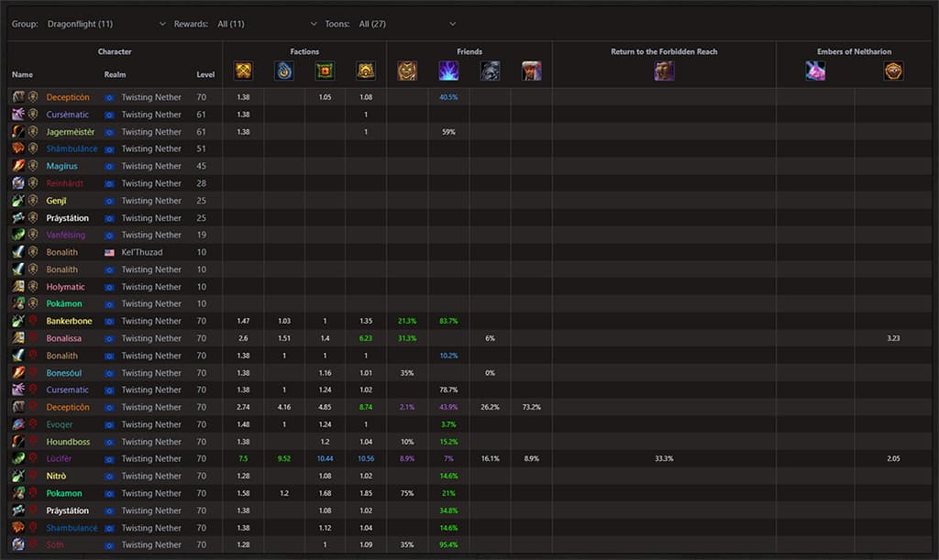939x560 pixels.
Task: Click the character name Lucifer
Action: (60, 458)
